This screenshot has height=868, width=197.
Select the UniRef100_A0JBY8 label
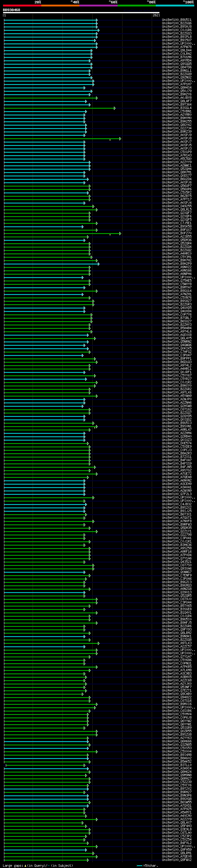click(x=176, y=98)
